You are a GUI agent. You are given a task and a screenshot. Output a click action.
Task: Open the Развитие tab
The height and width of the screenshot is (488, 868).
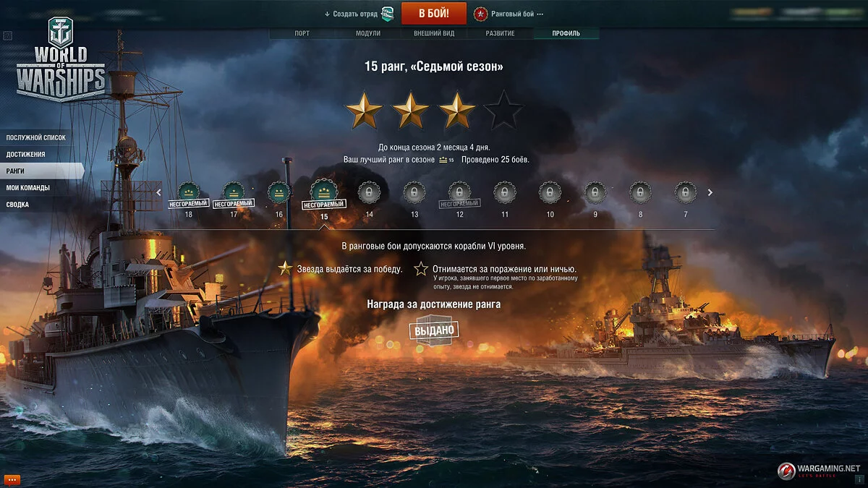pyautogui.click(x=501, y=33)
